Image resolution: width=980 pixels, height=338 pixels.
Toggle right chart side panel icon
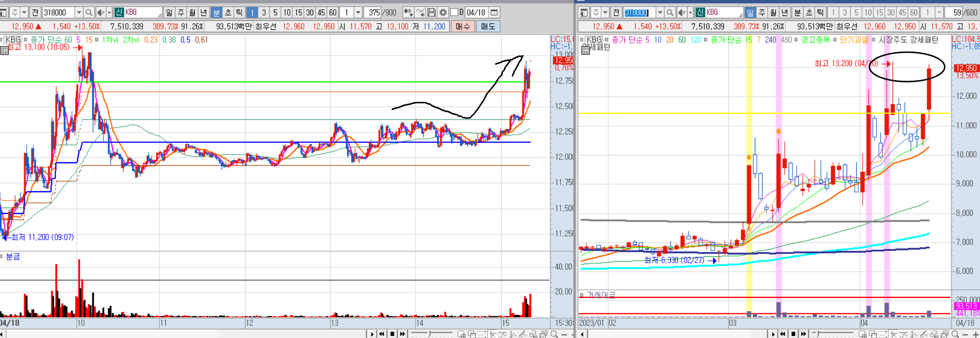click(x=584, y=13)
